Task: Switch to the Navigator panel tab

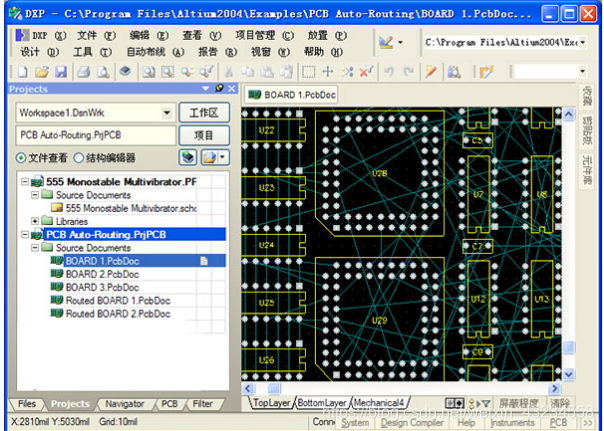Action: [x=124, y=404]
